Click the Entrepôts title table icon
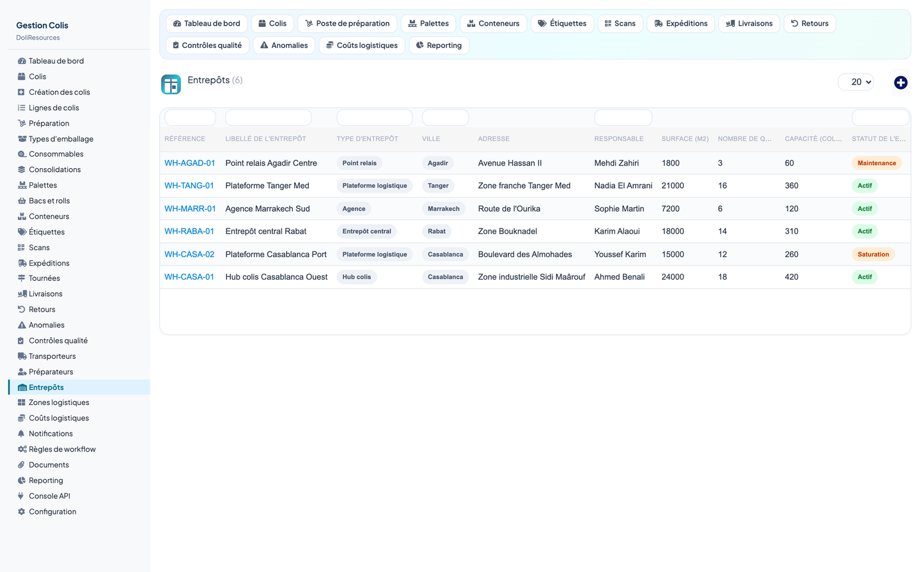The width and height of the screenshot is (924, 572). click(x=171, y=84)
